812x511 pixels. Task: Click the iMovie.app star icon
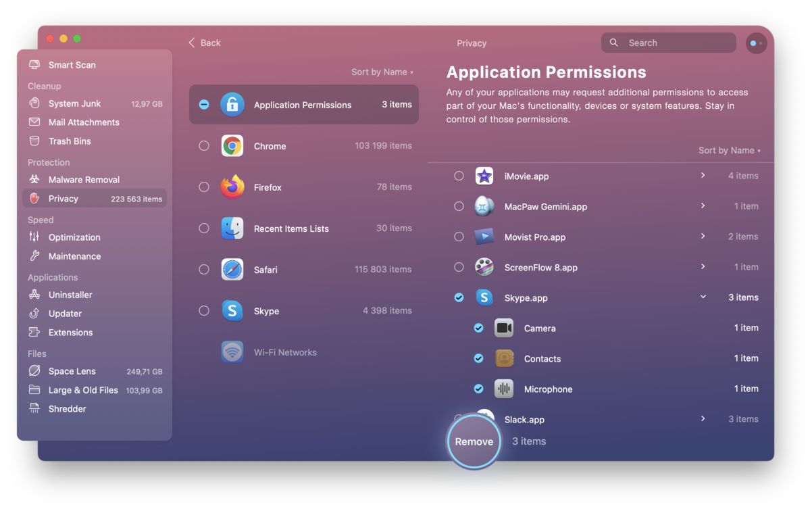[484, 176]
